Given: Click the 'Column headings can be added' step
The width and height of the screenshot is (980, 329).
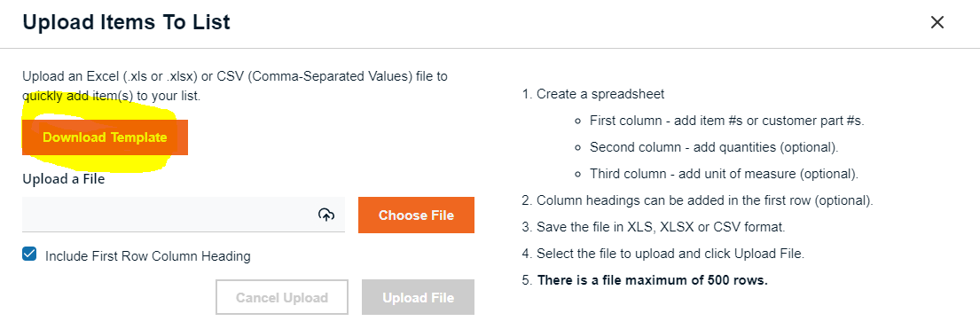Looking at the screenshot, I should pyautogui.click(x=697, y=200).
